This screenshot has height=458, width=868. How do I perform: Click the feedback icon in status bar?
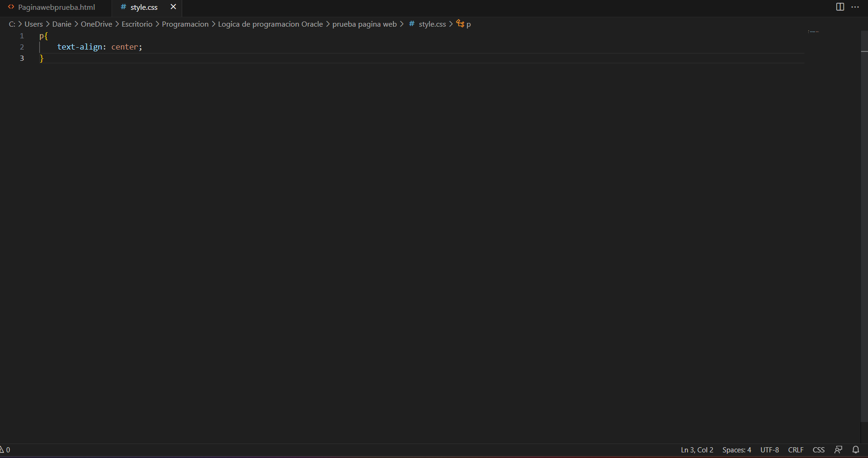(x=839, y=450)
